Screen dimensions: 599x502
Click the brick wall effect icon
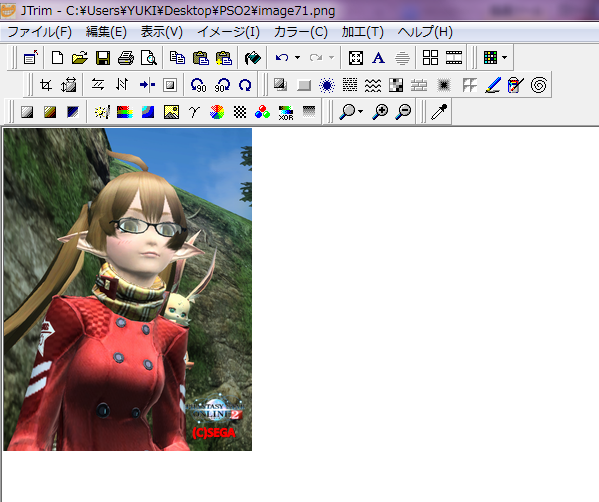click(419, 85)
